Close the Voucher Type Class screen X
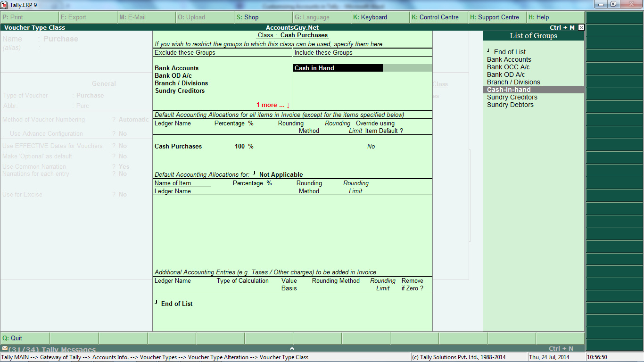Viewport: 644px width, 362px height. tap(581, 28)
